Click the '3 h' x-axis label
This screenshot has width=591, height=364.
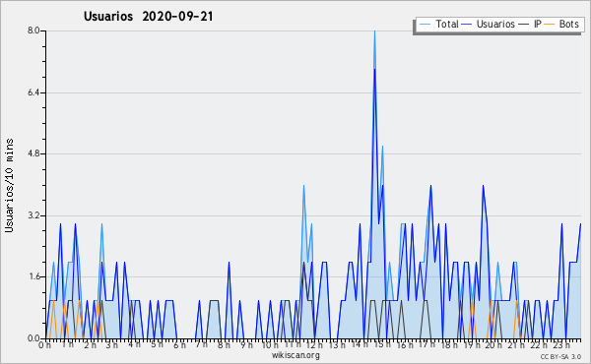click(111, 345)
